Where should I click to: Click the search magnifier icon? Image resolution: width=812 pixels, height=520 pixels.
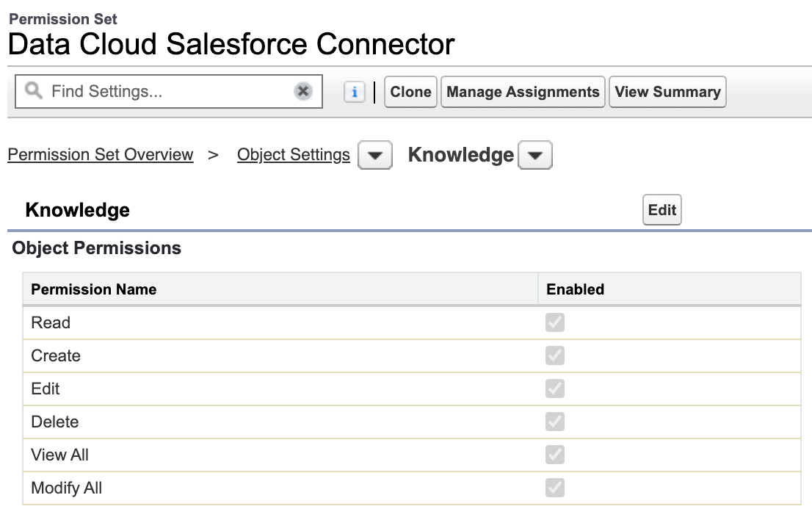[34, 91]
